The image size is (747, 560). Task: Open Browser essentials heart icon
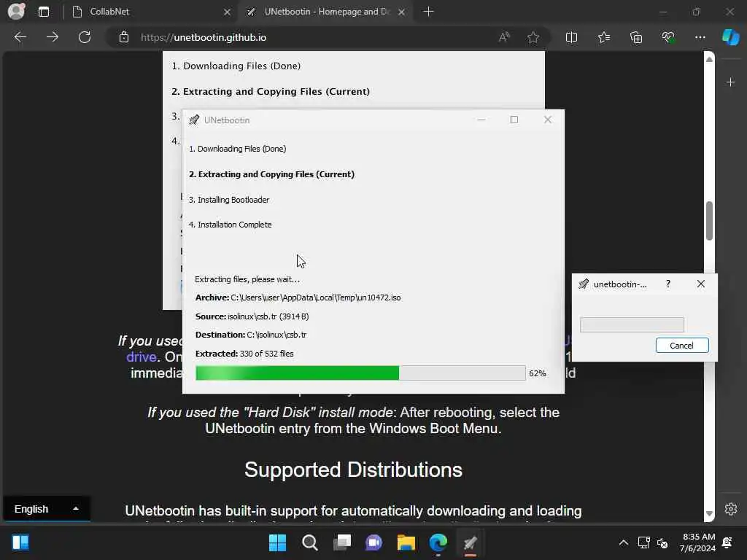click(668, 37)
